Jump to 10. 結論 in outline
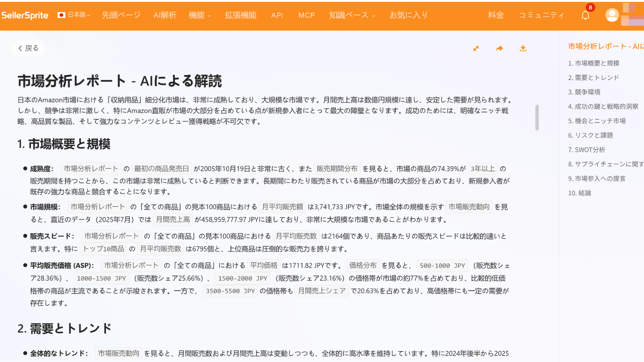 pos(579,193)
